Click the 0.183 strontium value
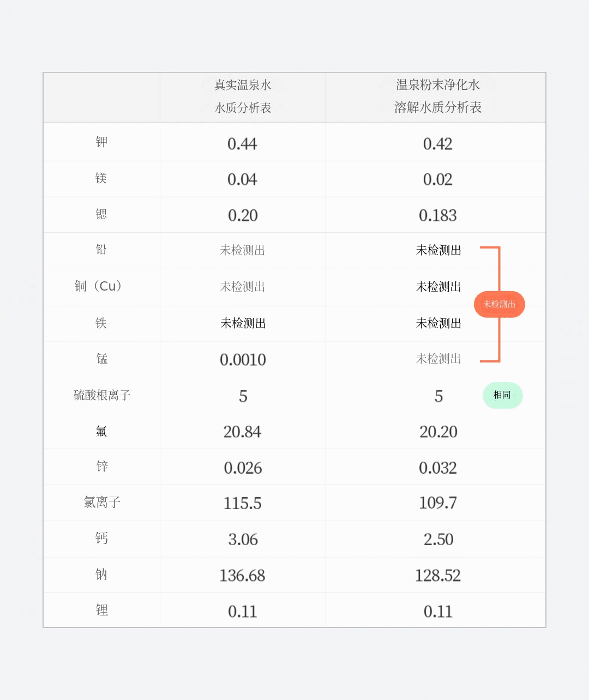Screen dimensions: 589x700 pyautogui.click(x=437, y=216)
